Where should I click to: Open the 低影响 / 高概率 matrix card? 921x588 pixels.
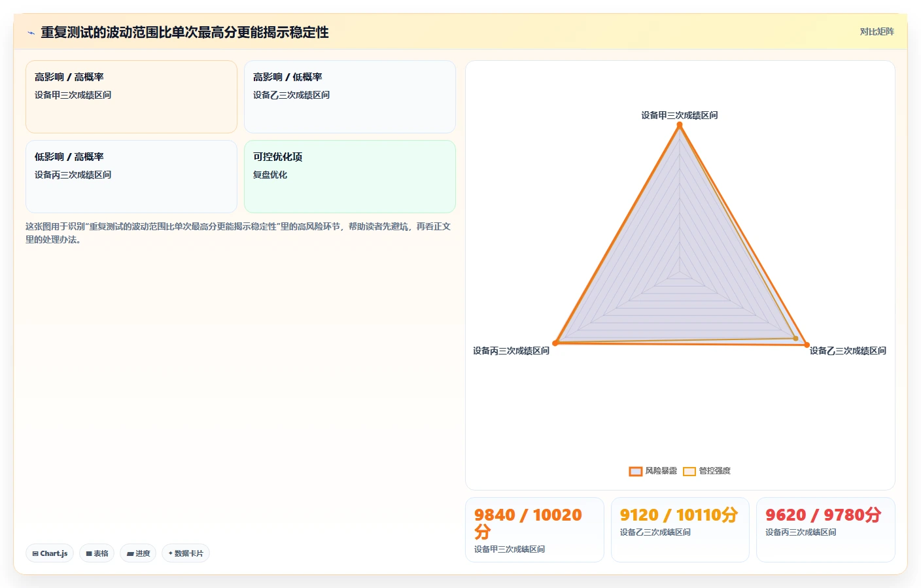tap(131, 177)
